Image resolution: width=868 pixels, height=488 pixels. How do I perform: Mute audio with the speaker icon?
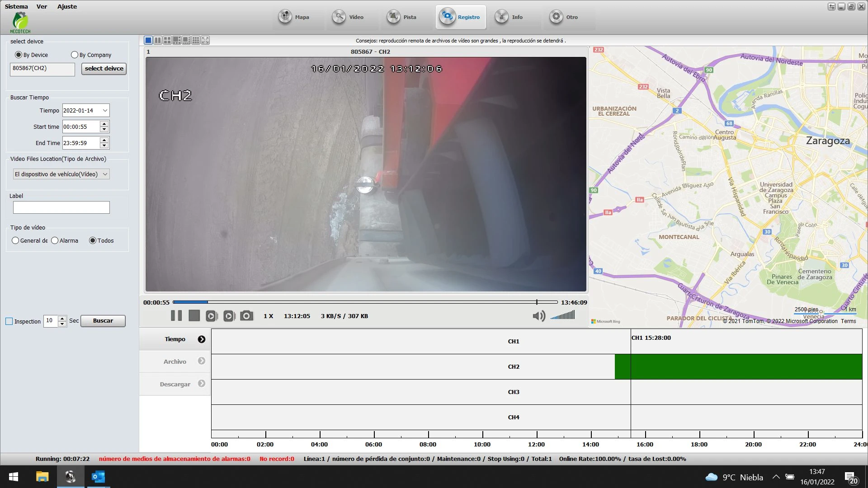(x=538, y=316)
